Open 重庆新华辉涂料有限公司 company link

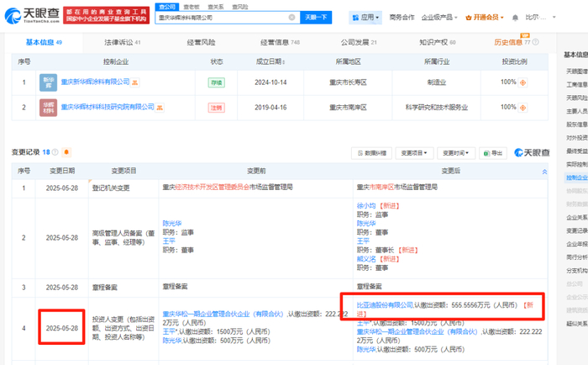point(95,82)
